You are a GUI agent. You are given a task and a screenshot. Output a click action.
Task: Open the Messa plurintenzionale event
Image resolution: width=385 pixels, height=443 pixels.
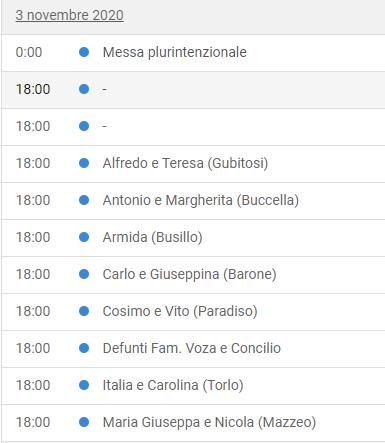(175, 52)
